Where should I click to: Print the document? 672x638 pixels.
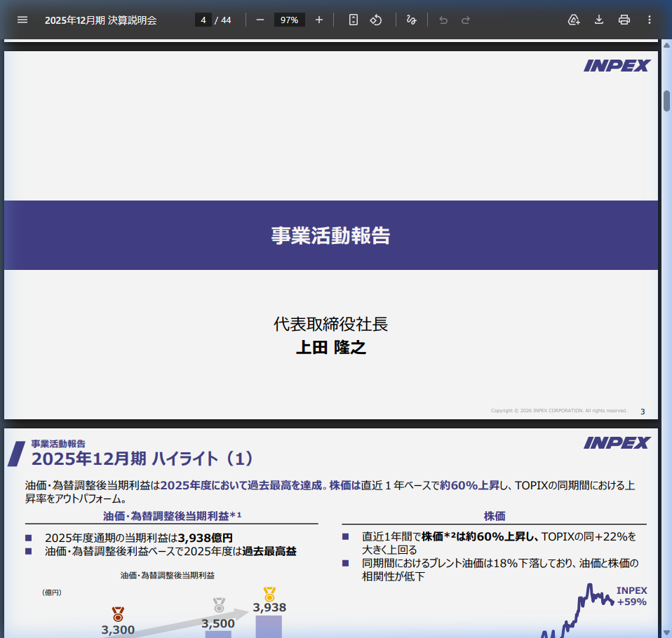pyautogui.click(x=624, y=20)
